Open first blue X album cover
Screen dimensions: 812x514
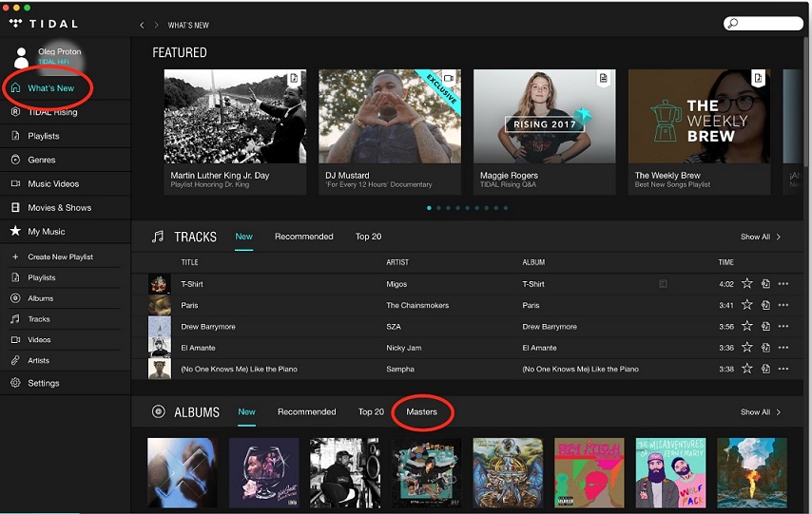coord(183,473)
